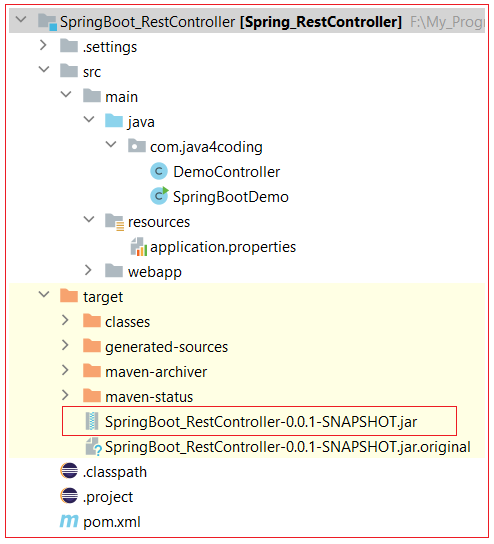Click the jar.original unknown file icon
This screenshot has width=494, height=544.
tap(94, 447)
